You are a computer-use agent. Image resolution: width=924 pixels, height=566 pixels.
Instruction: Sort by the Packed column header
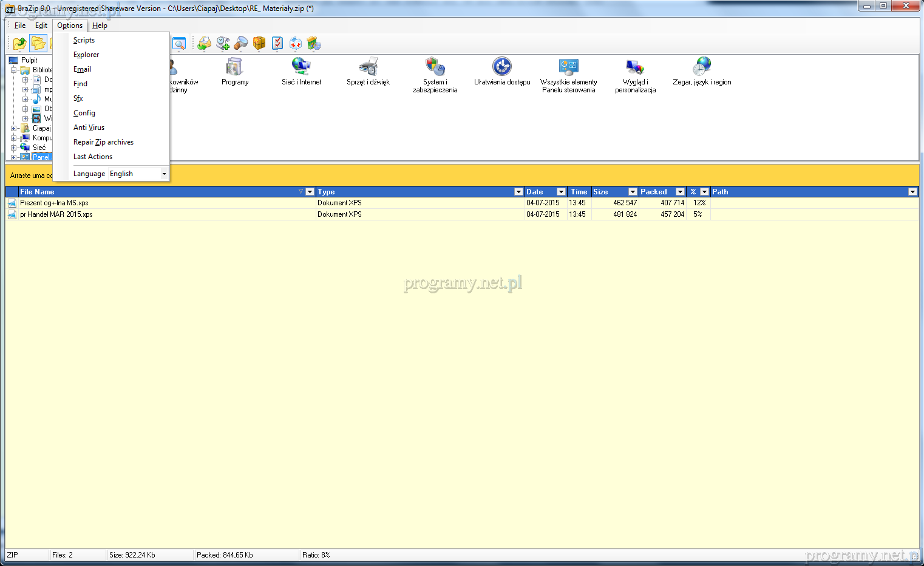click(x=654, y=192)
